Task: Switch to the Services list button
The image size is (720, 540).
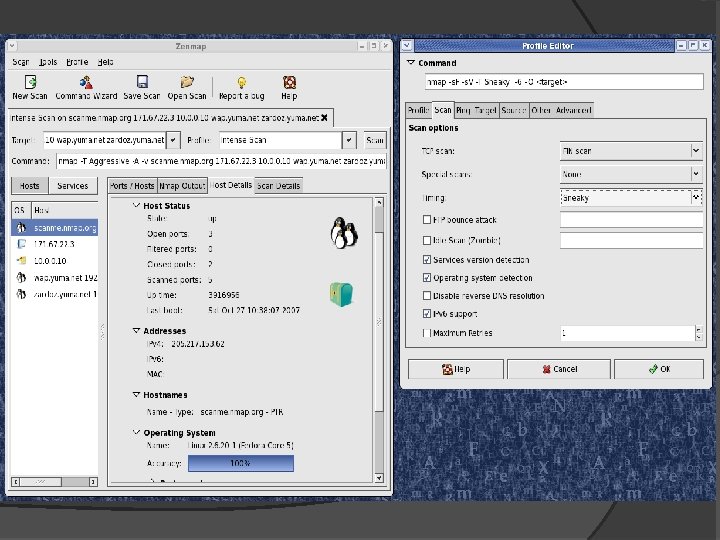Action: pyautogui.click(x=73, y=186)
